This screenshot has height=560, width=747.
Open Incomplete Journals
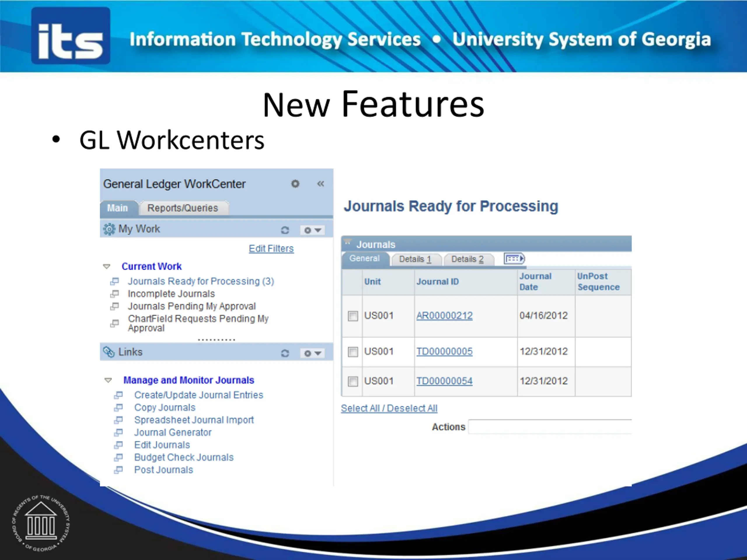coord(171,294)
